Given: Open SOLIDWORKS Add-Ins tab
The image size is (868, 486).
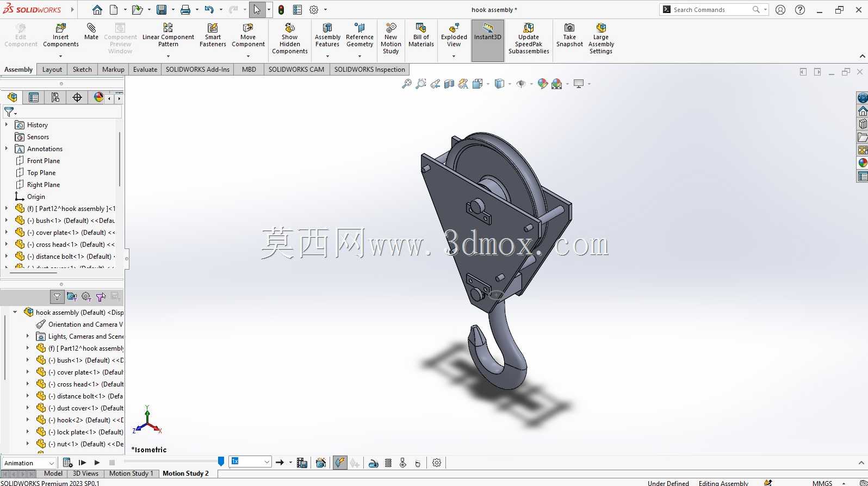Looking at the screenshot, I should tap(197, 70).
